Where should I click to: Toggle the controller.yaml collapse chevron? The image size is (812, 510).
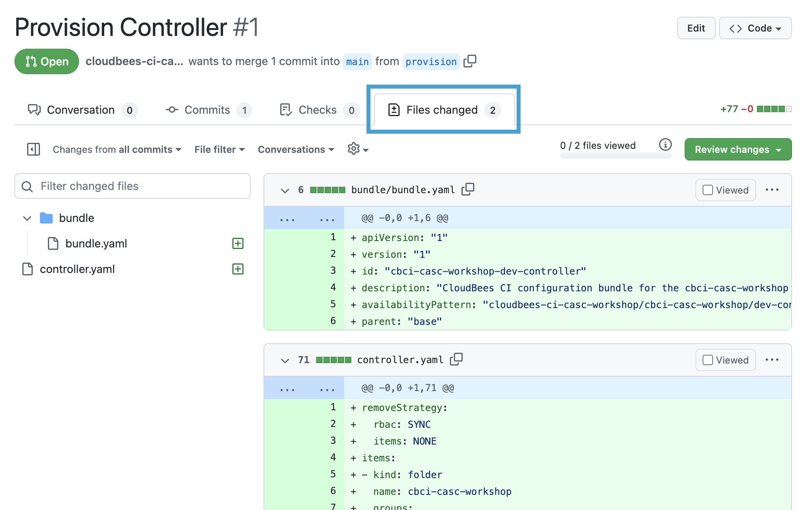point(285,360)
